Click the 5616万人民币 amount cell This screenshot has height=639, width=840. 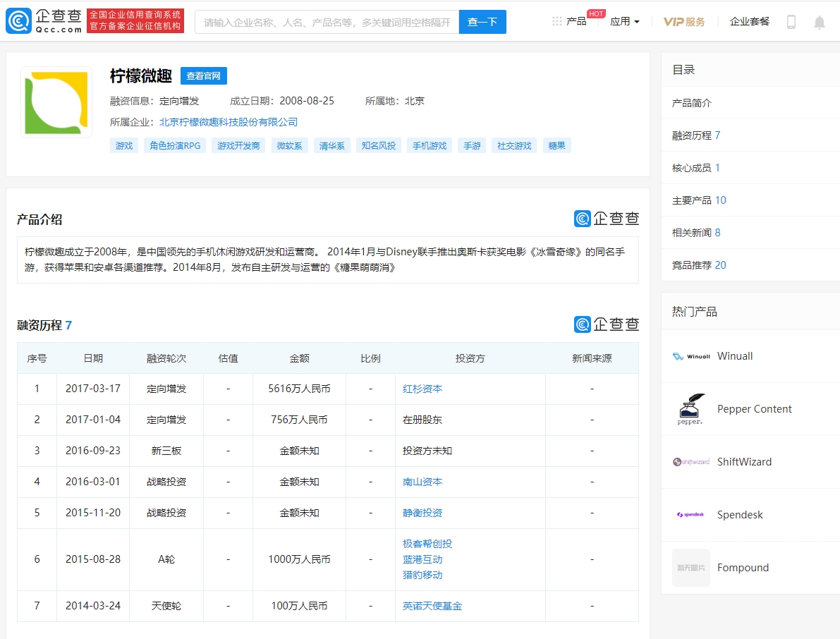(300, 389)
